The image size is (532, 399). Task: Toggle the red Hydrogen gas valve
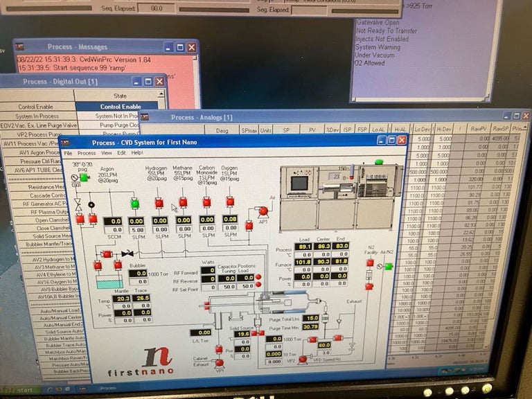click(159, 203)
